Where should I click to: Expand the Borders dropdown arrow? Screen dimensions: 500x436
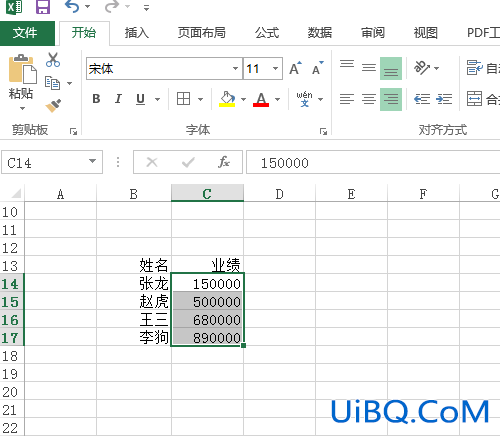pos(200,99)
